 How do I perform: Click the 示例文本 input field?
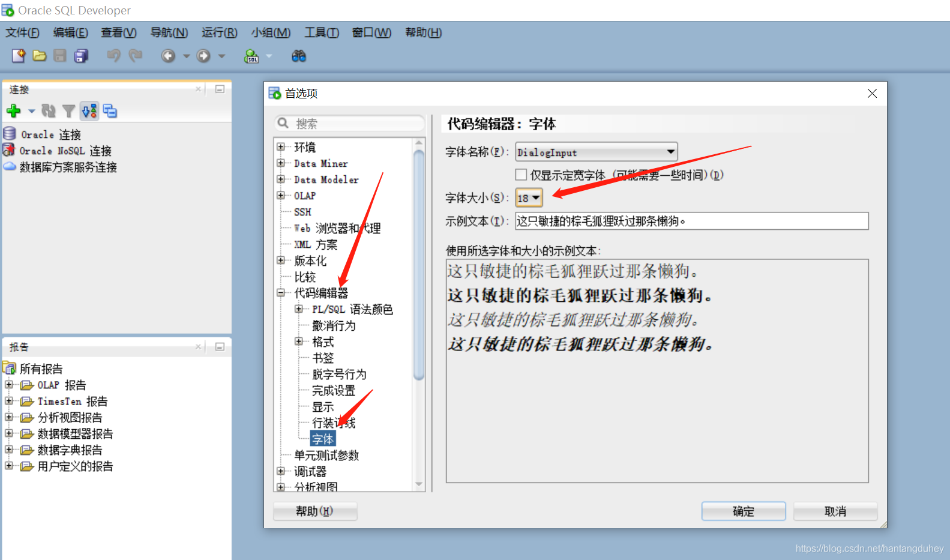point(691,221)
